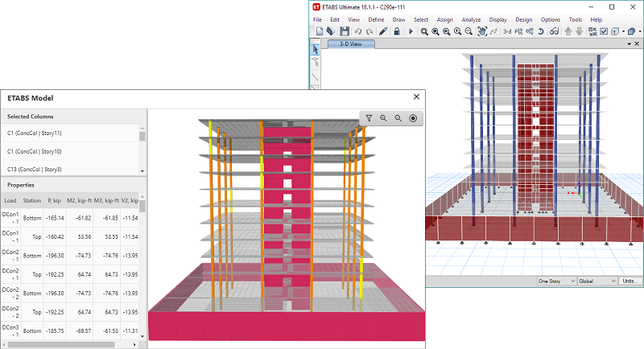644x349 pixels.
Task: Open the Assign menu
Action: 445,19
